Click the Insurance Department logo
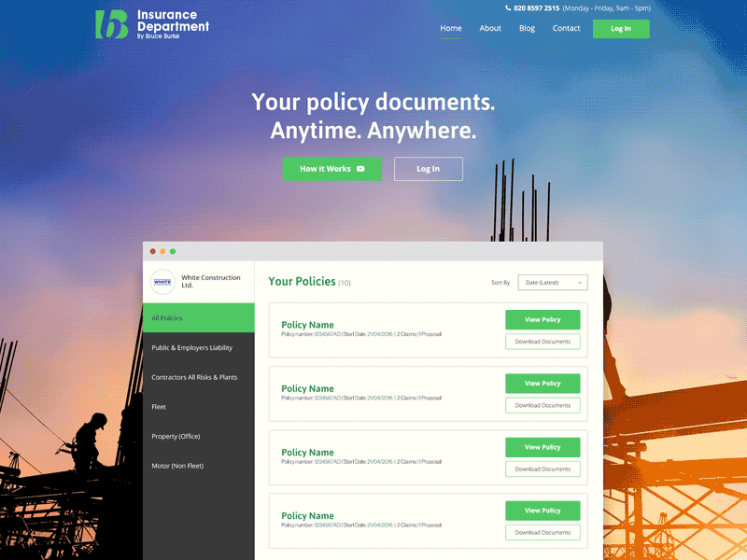The image size is (747, 560). (151, 23)
